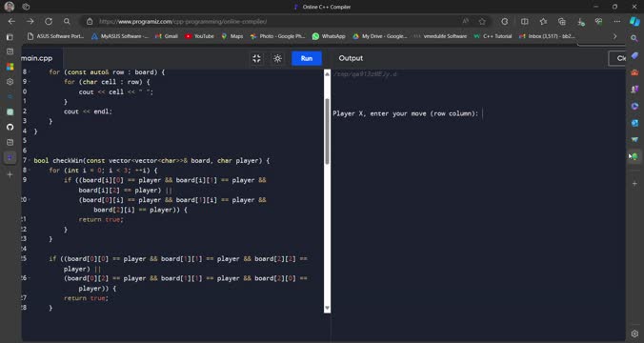Add this page to favorites star

tap(482, 21)
